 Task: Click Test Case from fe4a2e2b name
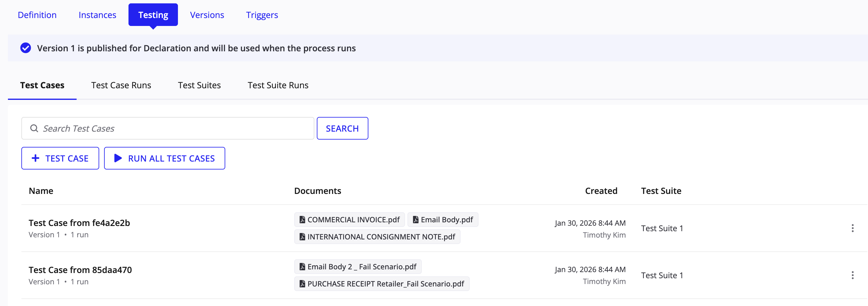pyautogui.click(x=79, y=223)
